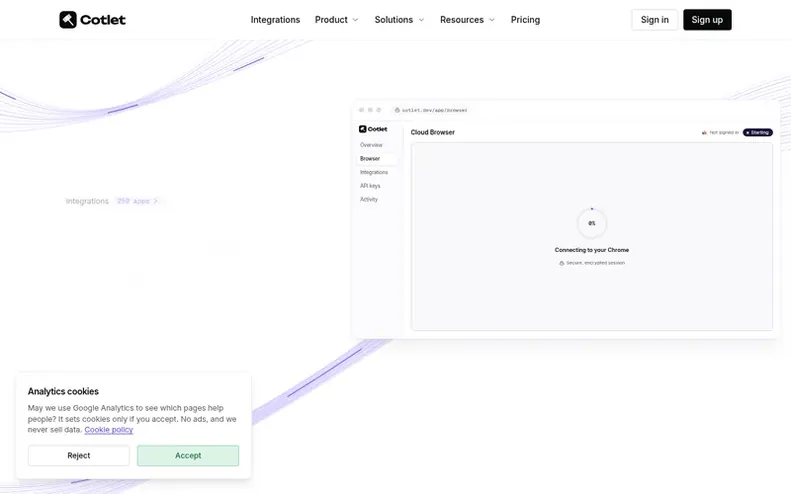Click the lock icon beside Secure, encrypted session
The width and height of the screenshot is (791, 494).
pos(561,263)
